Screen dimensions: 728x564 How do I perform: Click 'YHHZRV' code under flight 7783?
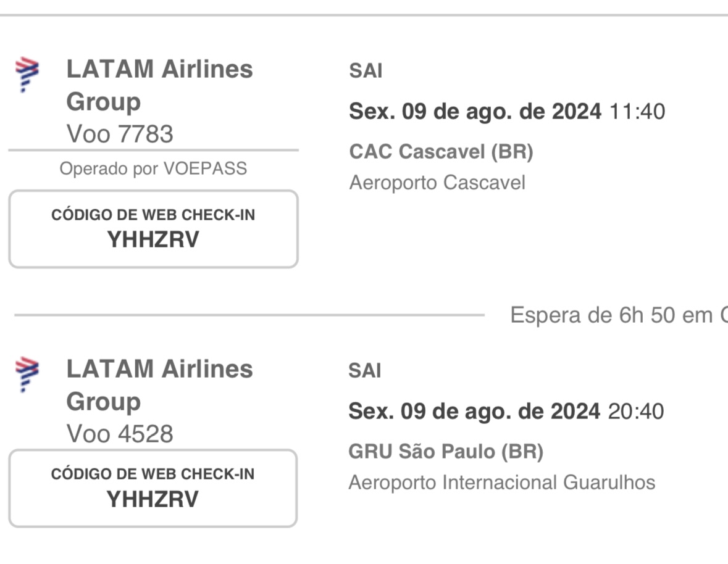[x=153, y=240]
